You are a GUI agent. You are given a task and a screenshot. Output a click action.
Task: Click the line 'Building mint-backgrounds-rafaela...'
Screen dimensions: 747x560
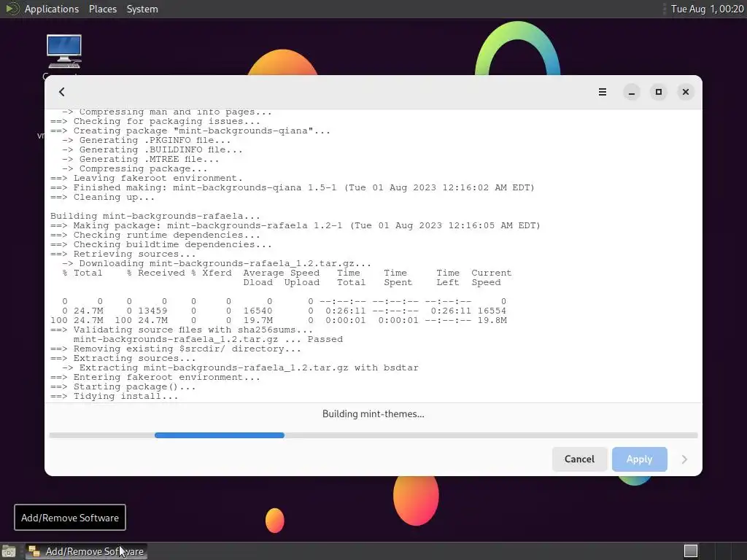155,216
